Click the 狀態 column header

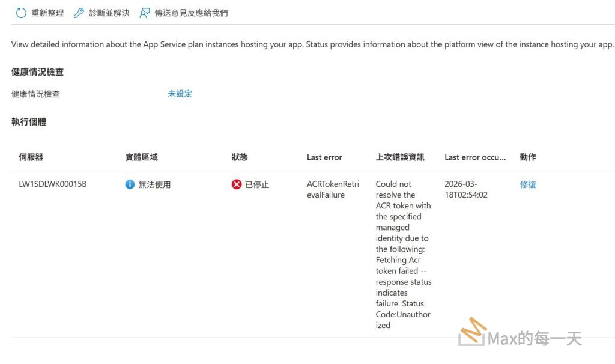[x=240, y=157]
